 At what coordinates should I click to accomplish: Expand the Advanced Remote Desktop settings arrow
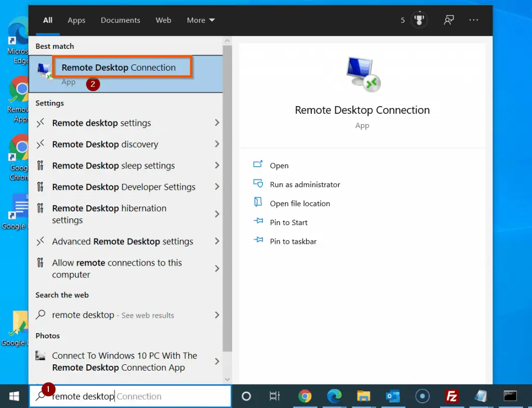coord(218,241)
